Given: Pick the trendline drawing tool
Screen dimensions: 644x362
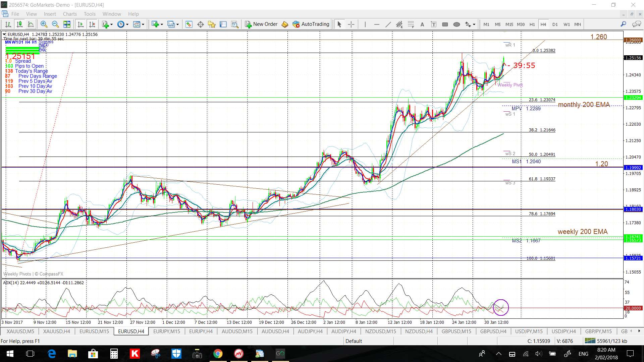Looking at the screenshot, I should [x=388, y=24].
